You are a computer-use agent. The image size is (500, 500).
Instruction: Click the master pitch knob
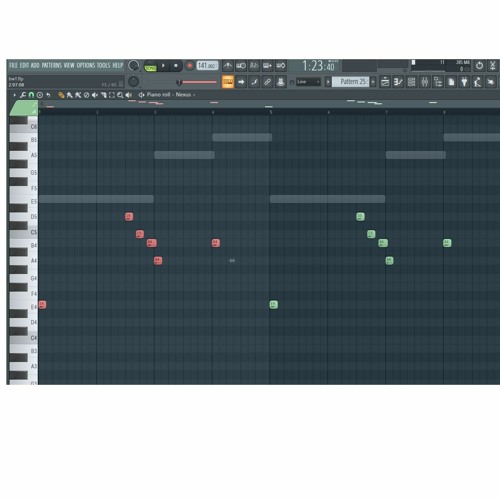[133, 81]
